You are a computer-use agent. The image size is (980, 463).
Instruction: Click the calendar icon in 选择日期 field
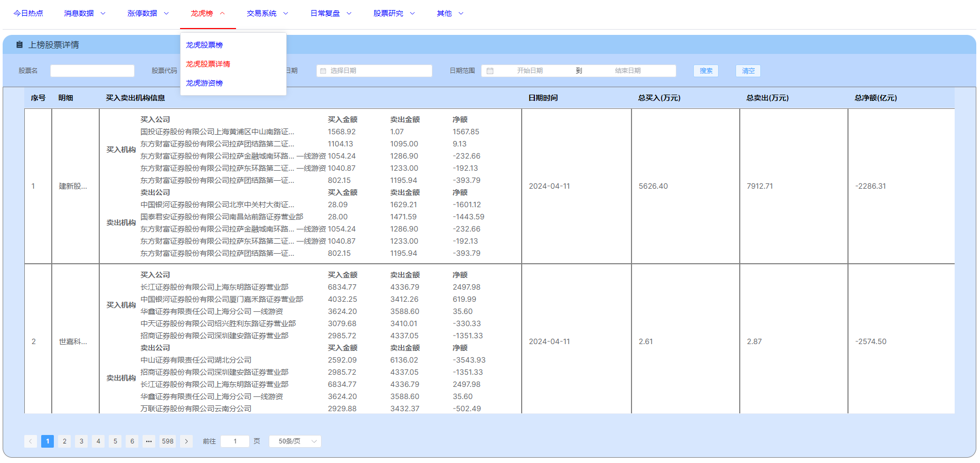(x=323, y=71)
